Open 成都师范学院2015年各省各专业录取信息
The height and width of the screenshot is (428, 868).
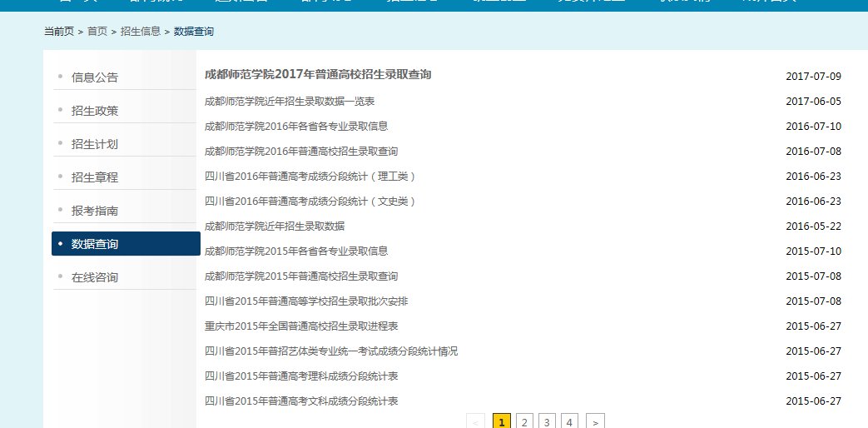point(296,251)
